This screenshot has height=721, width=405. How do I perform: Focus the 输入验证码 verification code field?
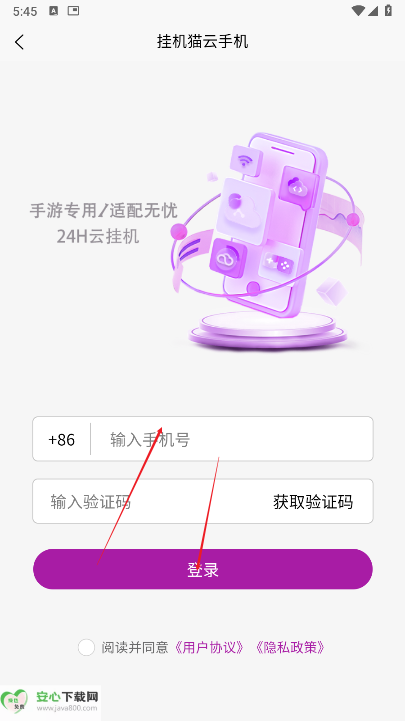point(152,501)
